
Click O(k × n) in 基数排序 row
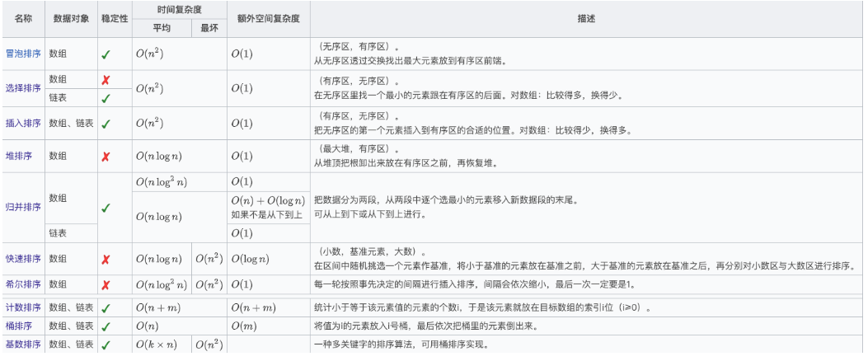[157, 344]
